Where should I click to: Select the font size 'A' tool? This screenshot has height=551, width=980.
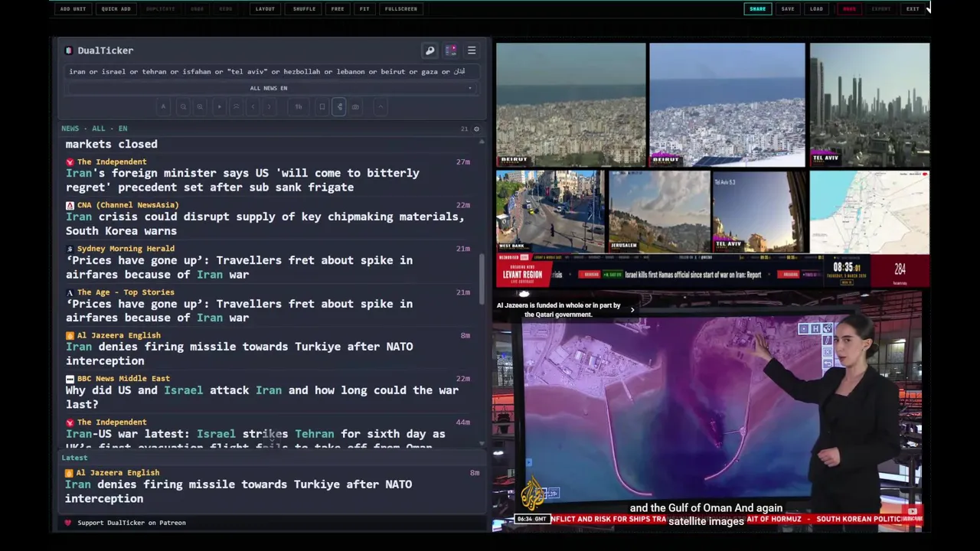pos(163,107)
